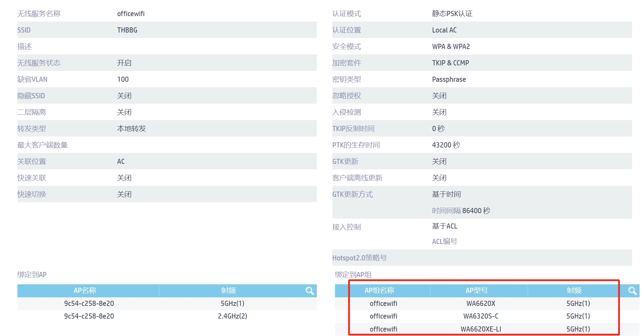The width and height of the screenshot is (644, 336).
Task: Click the AC value for 关联位置
Action: pyautogui.click(x=121, y=161)
